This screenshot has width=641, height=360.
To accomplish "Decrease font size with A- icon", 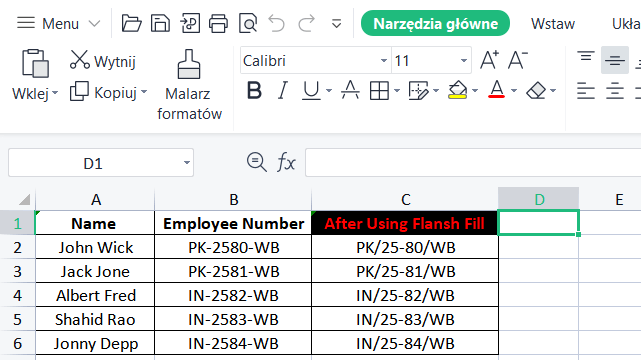I will point(518,60).
